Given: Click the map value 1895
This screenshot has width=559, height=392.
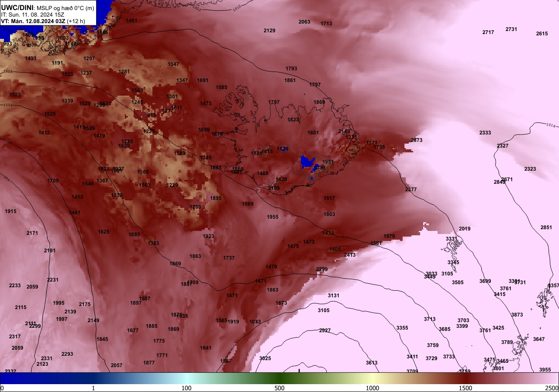Looking at the screenshot, I should tap(216, 198).
